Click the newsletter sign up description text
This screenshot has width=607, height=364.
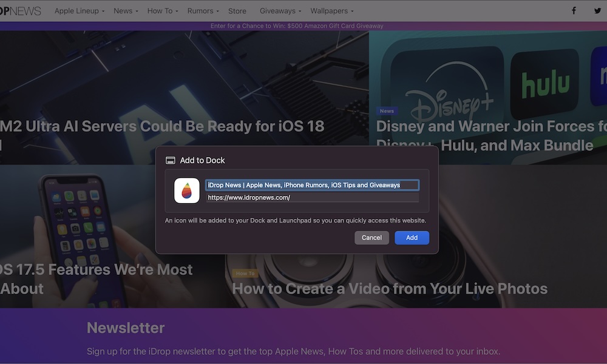[x=293, y=351]
